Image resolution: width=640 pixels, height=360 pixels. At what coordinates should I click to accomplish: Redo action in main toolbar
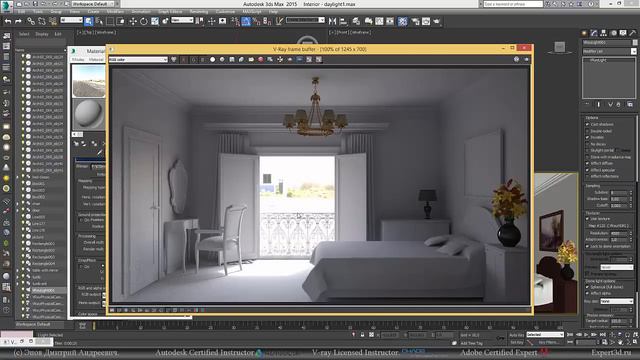click(x=18, y=21)
